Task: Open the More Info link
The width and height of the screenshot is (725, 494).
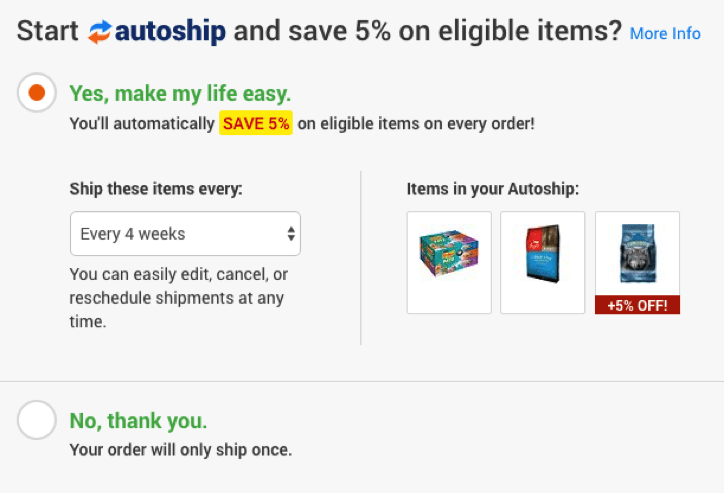Action: click(665, 33)
